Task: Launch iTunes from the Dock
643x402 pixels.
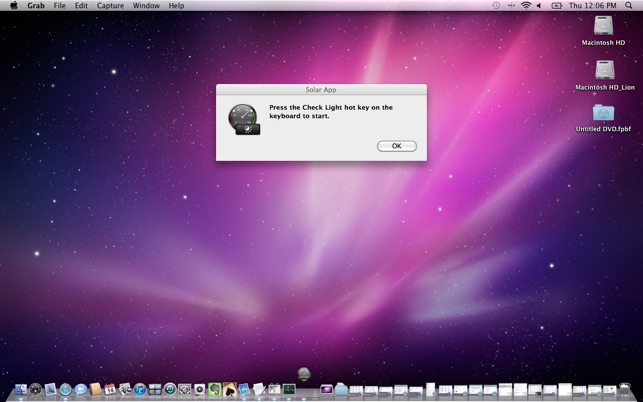Action: [x=140, y=389]
